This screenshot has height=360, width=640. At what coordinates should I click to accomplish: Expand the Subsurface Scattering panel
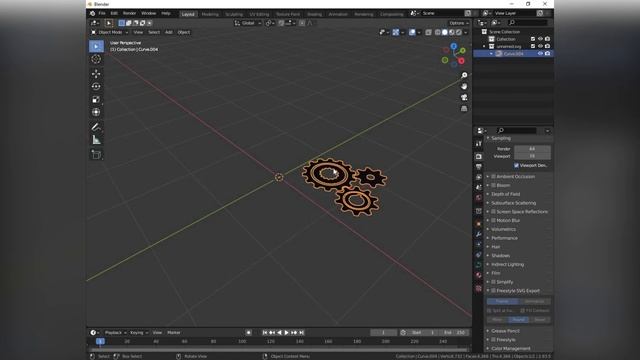click(x=513, y=203)
